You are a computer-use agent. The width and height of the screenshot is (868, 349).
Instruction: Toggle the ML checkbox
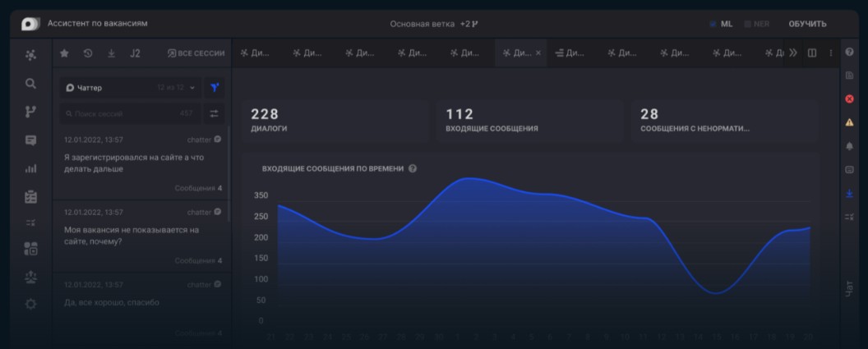[713, 24]
